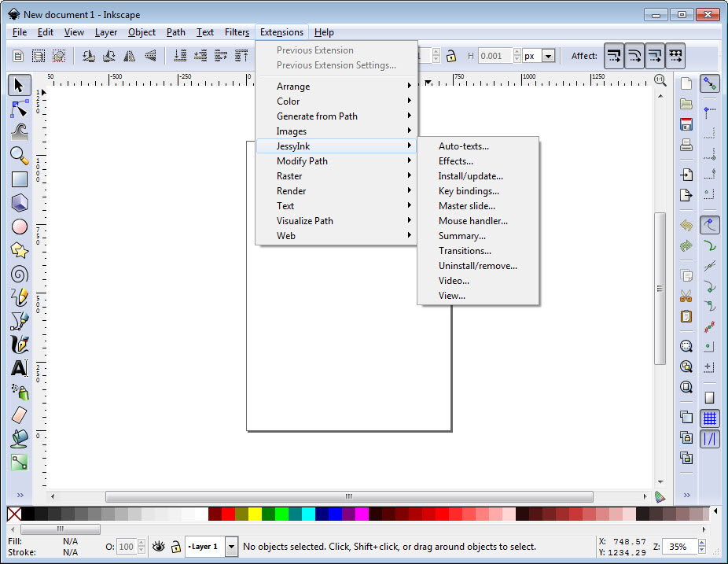Select the Calligraphy tool
The width and height of the screenshot is (728, 564).
19,345
